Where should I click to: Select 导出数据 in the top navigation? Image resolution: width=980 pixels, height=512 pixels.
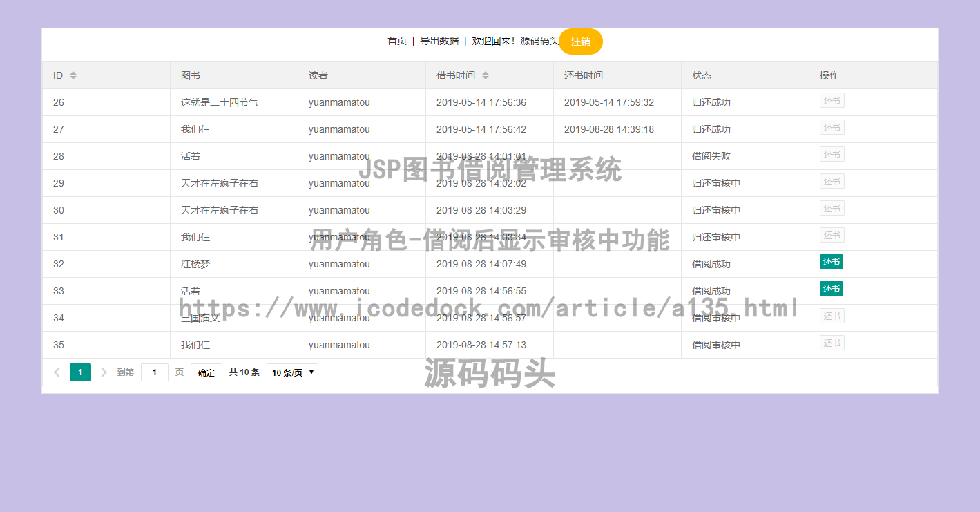pyautogui.click(x=441, y=41)
